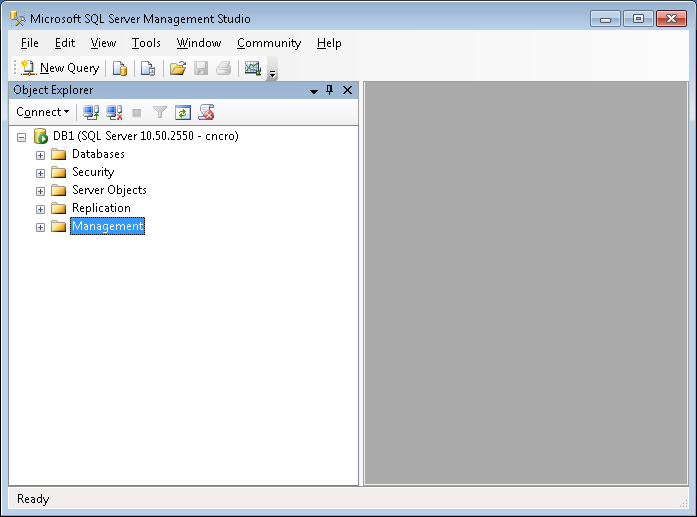Viewport: 697px width, 517px height.
Task: Click Disconnect server icon
Action: pos(114,112)
